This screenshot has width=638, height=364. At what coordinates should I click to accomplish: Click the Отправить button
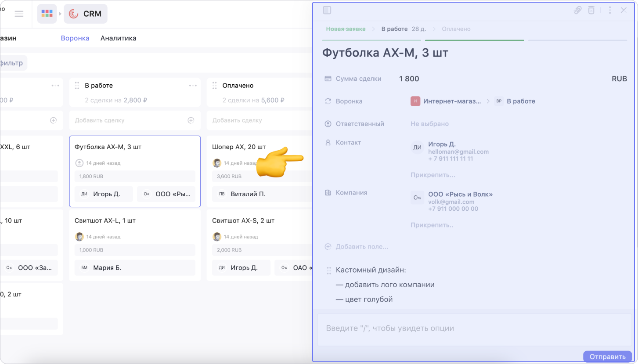click(607, 357)
